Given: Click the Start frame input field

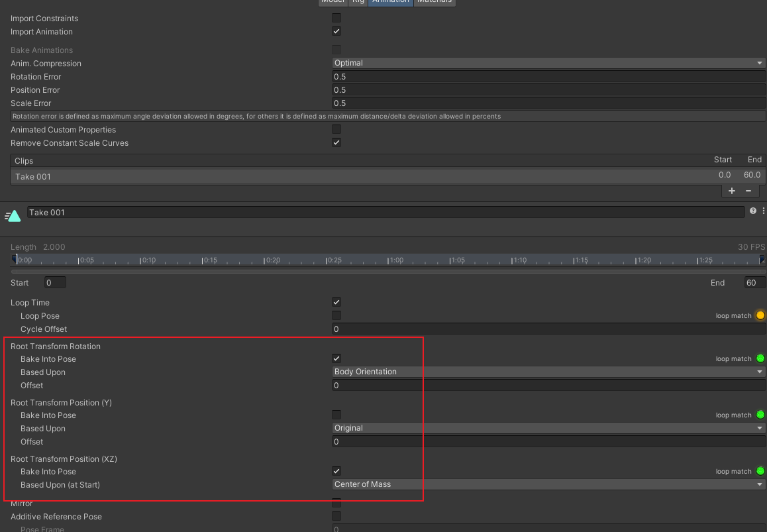Looking at the screenshot, I should point(54,282).
